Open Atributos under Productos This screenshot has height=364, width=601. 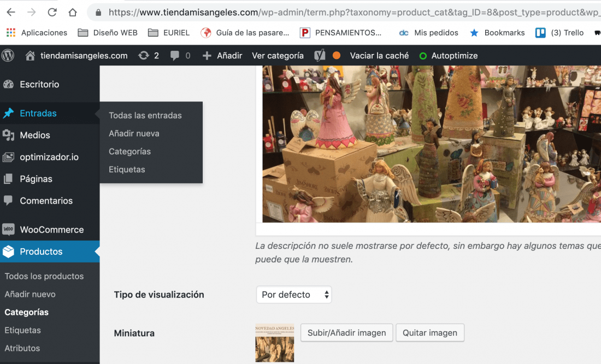(x=22, y=348)
